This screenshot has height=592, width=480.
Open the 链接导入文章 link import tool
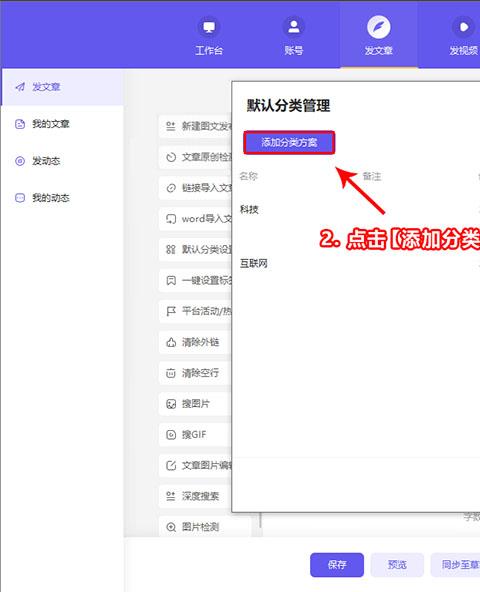pos(195,188)
